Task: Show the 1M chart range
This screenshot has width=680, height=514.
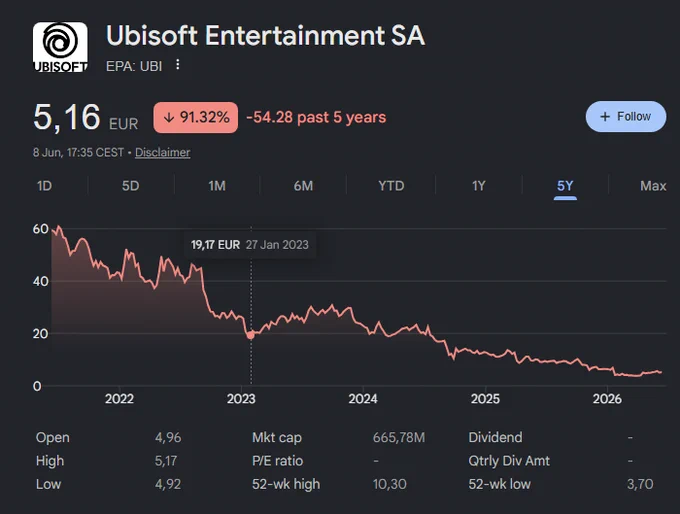Action: pyautogui.click(x=217, y=186)
